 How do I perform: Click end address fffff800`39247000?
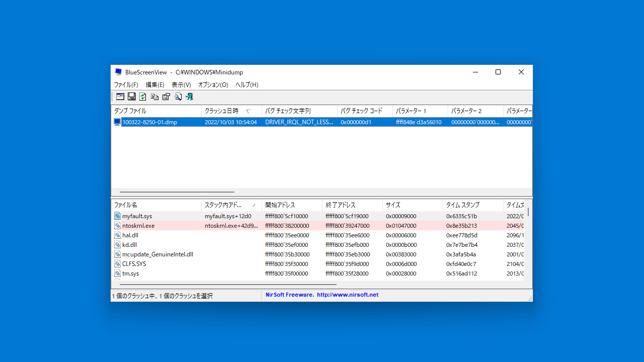(348, 226)
